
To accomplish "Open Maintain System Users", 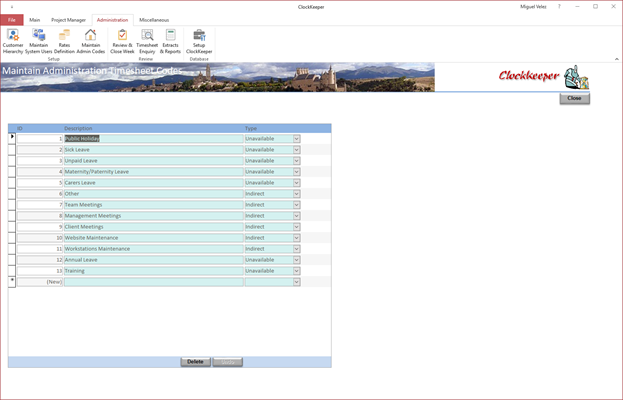I will click(x=39, y=41).
